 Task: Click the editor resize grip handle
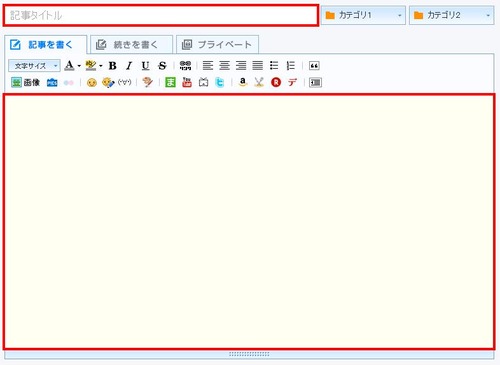[x=249, y=354]
